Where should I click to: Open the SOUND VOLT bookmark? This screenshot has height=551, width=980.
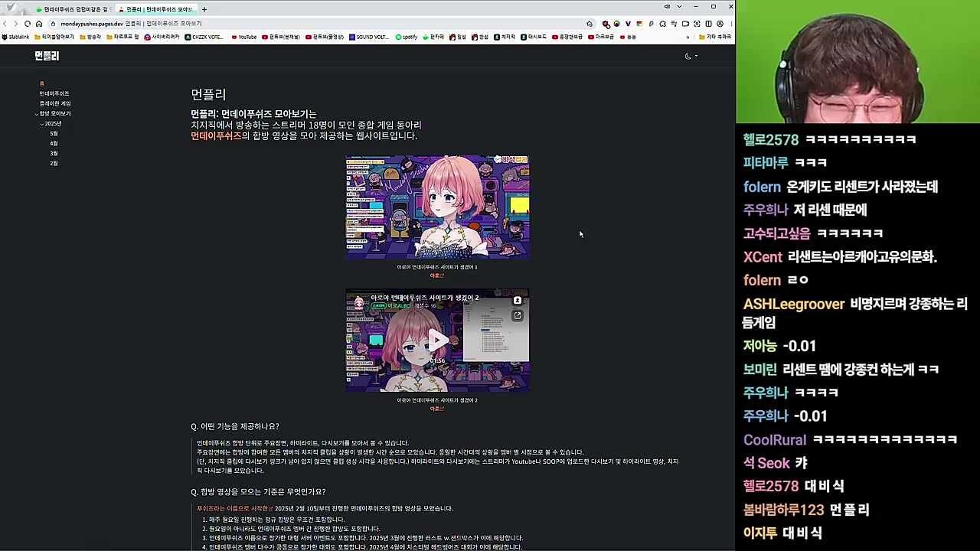369,37
